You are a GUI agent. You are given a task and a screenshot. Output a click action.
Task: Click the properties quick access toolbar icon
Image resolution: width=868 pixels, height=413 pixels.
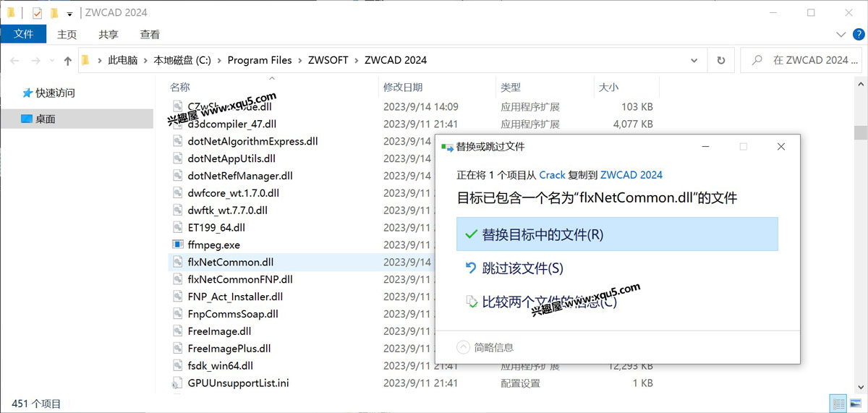coord(38,13)
